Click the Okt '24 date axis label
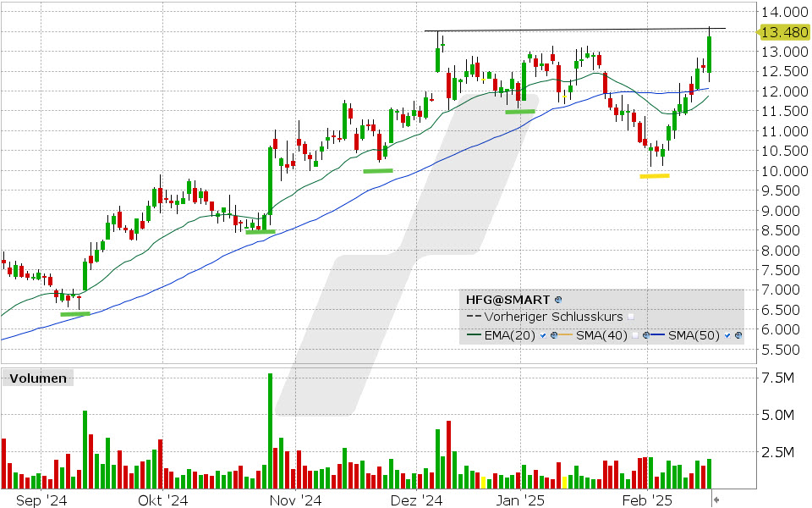This screenshot has height=508, width=812. click(162, 500)
